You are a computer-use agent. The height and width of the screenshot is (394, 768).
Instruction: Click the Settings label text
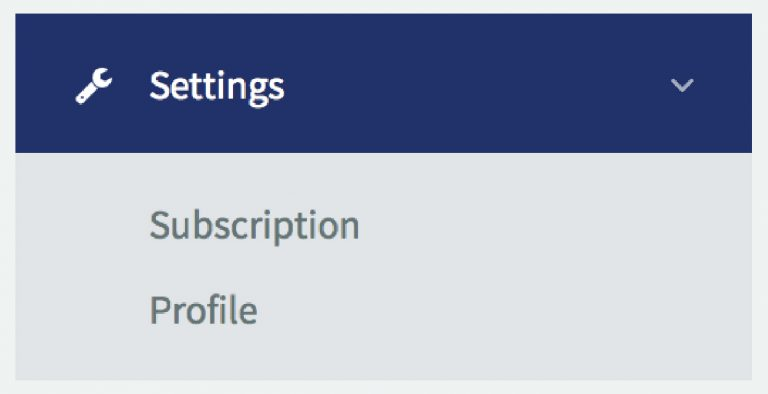click(x=217, y=87)
